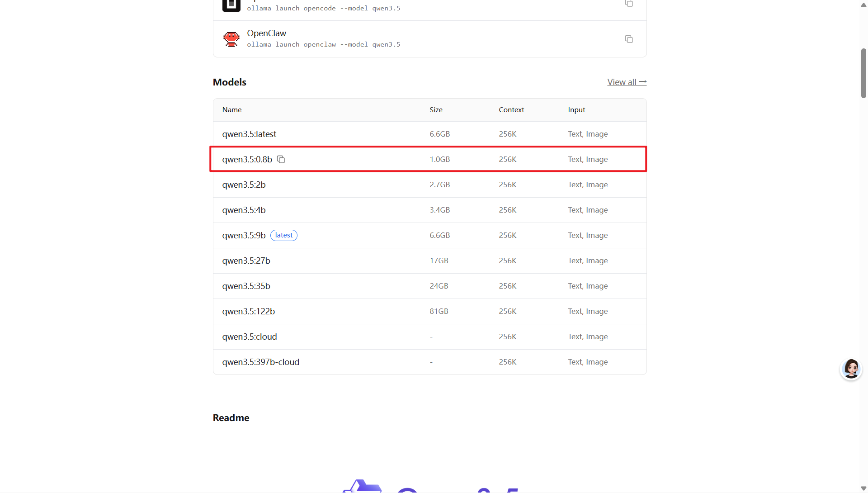Click the latest badge beside qwen3.5:9b
The image size is (868, 493).
pos(284,235)
